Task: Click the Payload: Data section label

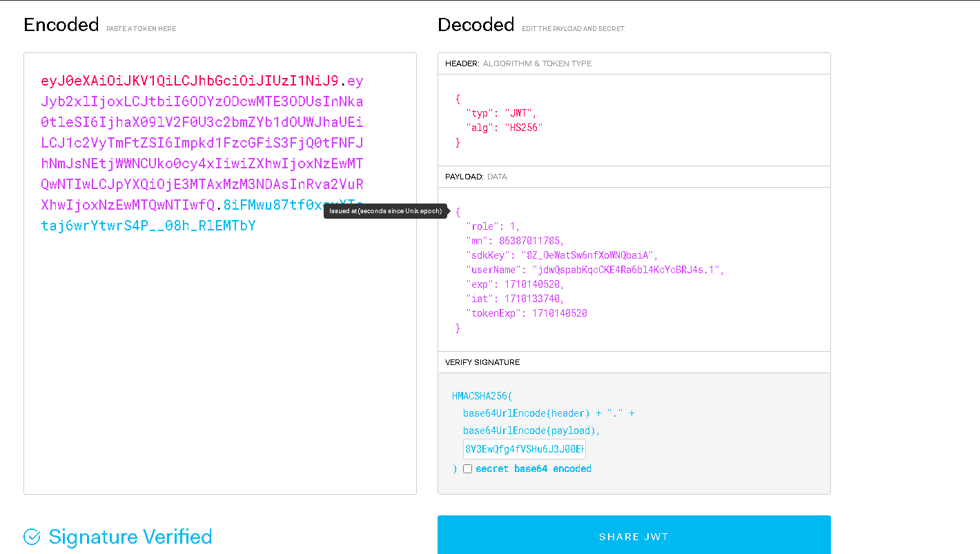Action: pyautogui.click(x=476, y=177)
